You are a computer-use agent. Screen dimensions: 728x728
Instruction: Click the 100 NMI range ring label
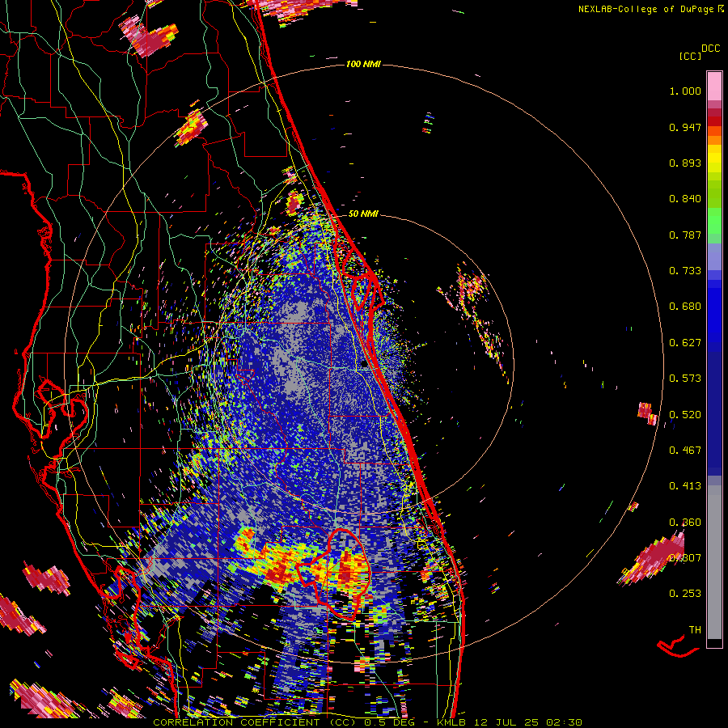click(363, 64)
